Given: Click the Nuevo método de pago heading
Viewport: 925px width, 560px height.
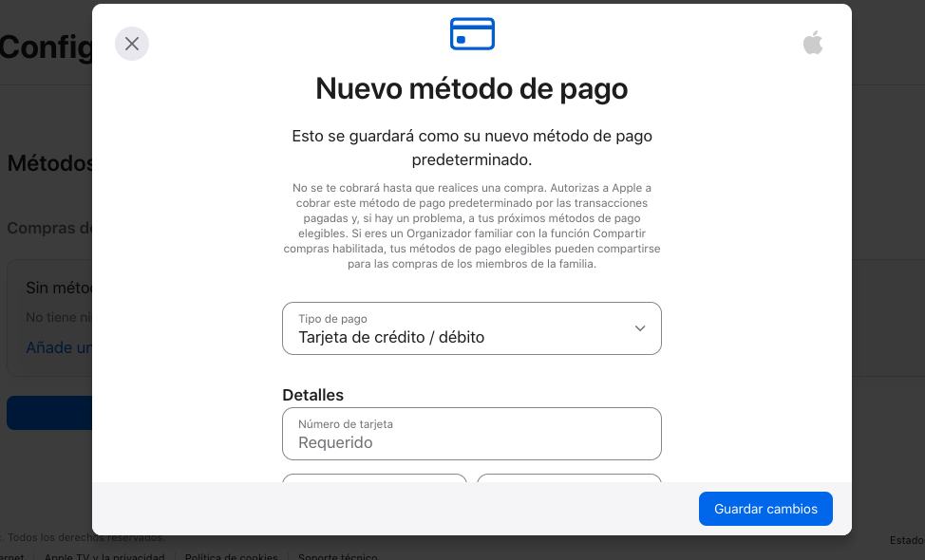Looking at the screenshot, I should click(x=471, y=89).
